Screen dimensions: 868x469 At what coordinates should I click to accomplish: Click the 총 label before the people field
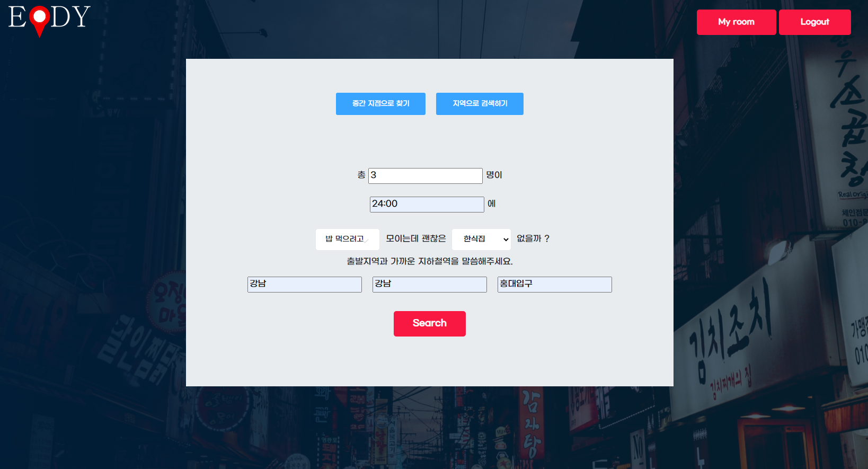[361, 175]
